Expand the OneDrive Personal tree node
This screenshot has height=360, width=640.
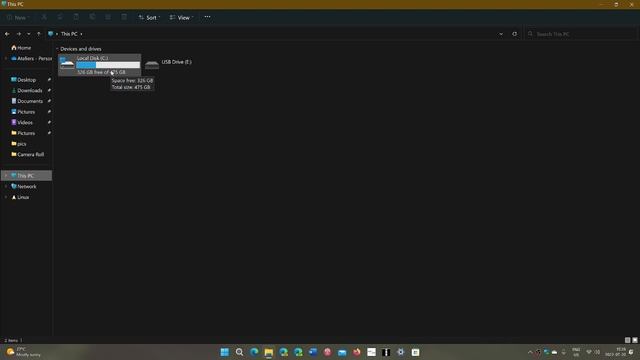point(6,58)
